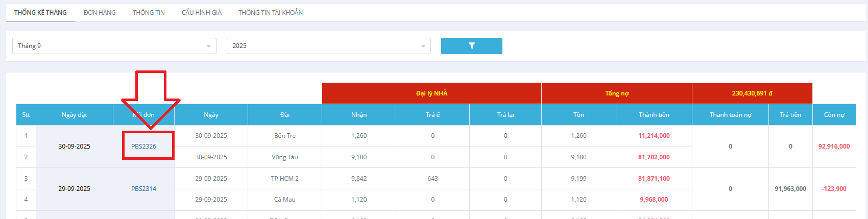Click the Đài column header

click(x=285, y=115)
